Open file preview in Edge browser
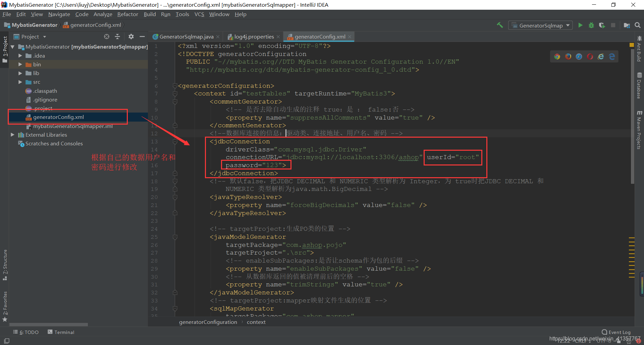644x345 pixels. tap(612, 57)
